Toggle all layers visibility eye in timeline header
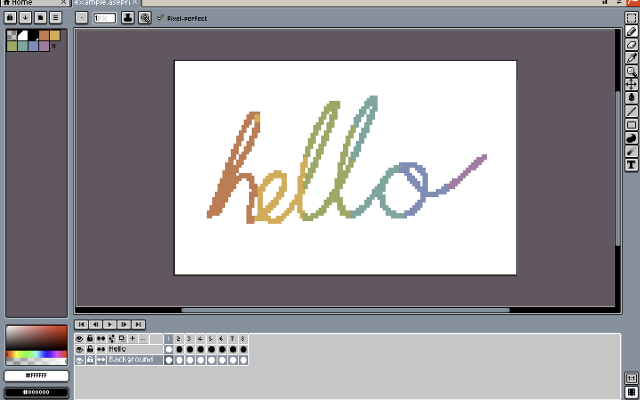The image size is (640, 400). pyautogui.click(x=79, y=339)
